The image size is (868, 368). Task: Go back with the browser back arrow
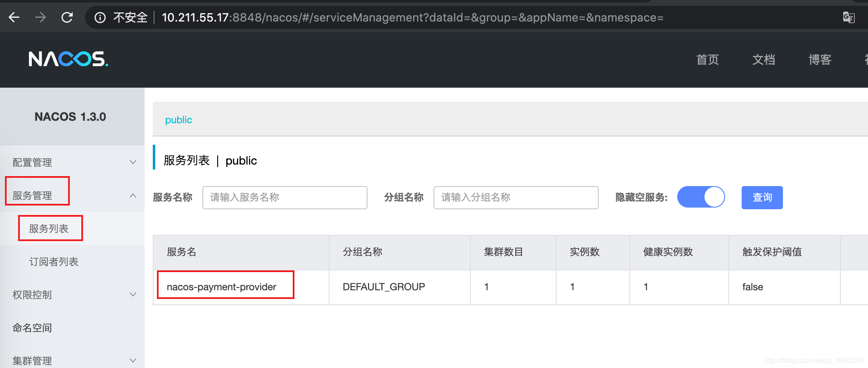click(14, 17)
